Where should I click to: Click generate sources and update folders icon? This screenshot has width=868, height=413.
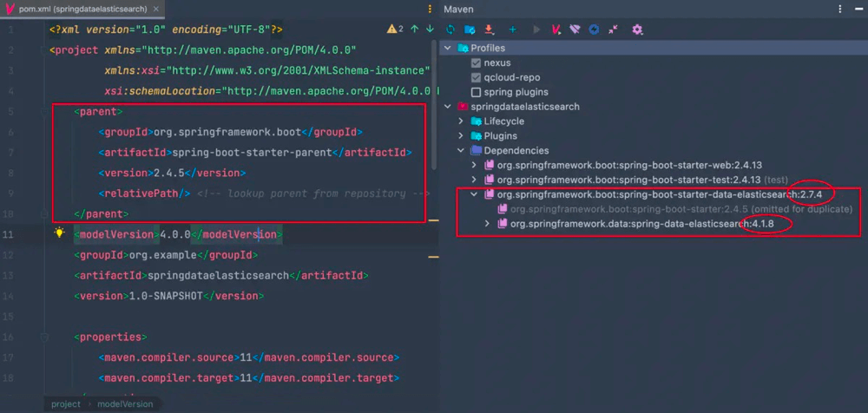pos(470,29)
